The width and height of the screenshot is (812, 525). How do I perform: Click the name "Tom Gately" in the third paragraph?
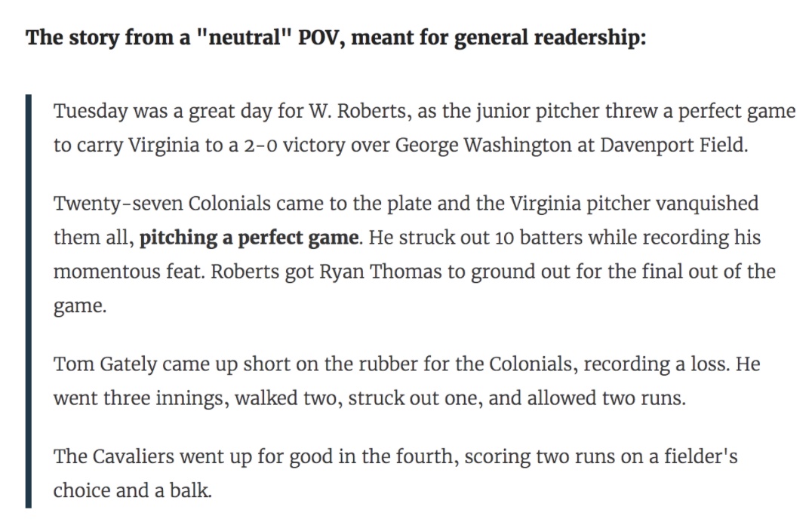coord(105,364)
